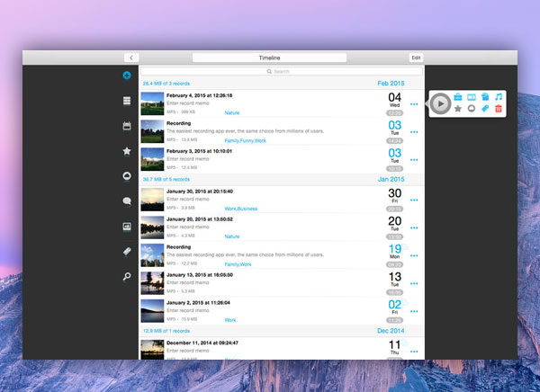Click the cloud upload icon in the popup
The width and height of the screenshot is (540, 392).
472,109
